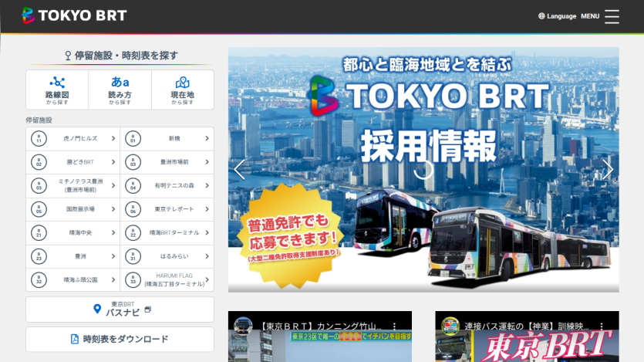This screenshot has width=644, height=362.
Task: Click channel avatar on 連接バス運転 video
Action: click(x=450, y=326)
